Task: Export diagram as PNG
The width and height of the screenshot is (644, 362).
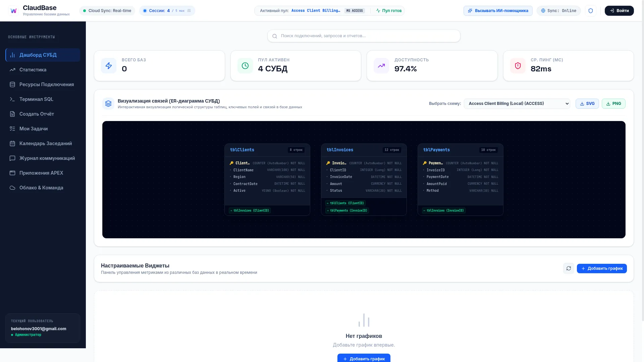Action: (613, 104)
